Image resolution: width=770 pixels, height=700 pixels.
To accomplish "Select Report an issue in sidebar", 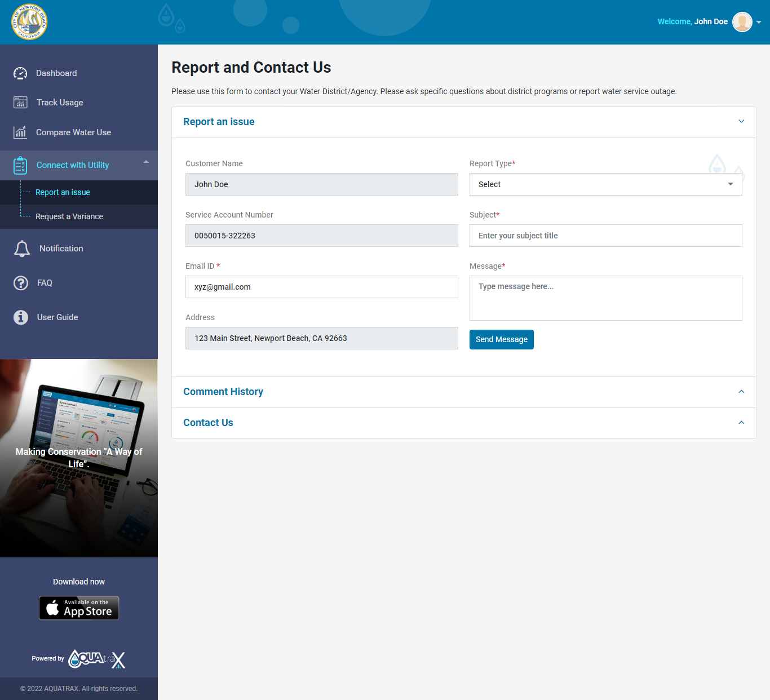I will click(63, 192).
